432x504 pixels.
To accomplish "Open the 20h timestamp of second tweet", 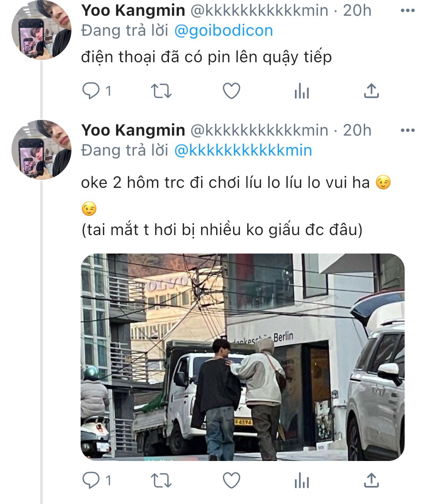I will [357, 130].
